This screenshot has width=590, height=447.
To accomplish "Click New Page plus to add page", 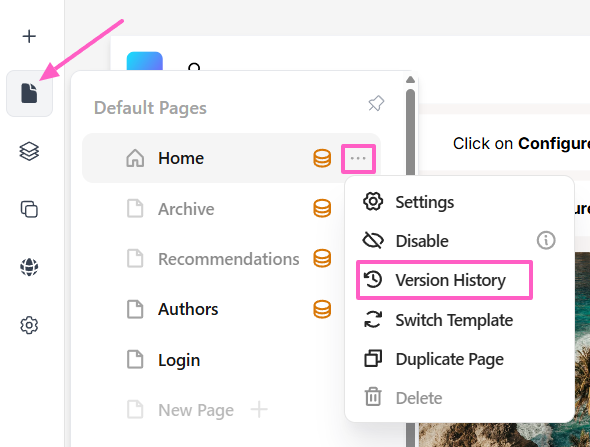I will [259, 409].
